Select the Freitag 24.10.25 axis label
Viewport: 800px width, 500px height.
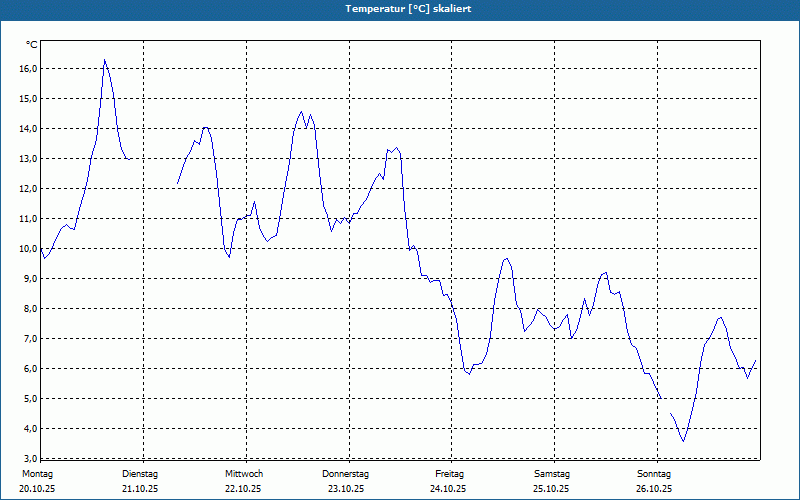click(x=448, y=481)
